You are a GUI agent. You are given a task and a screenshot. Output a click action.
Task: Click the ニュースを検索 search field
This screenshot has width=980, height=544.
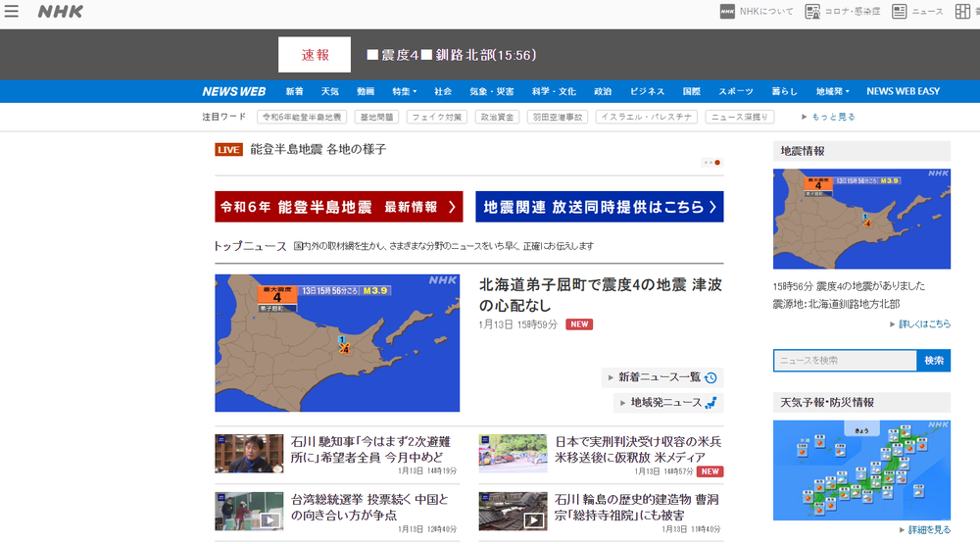845,361
